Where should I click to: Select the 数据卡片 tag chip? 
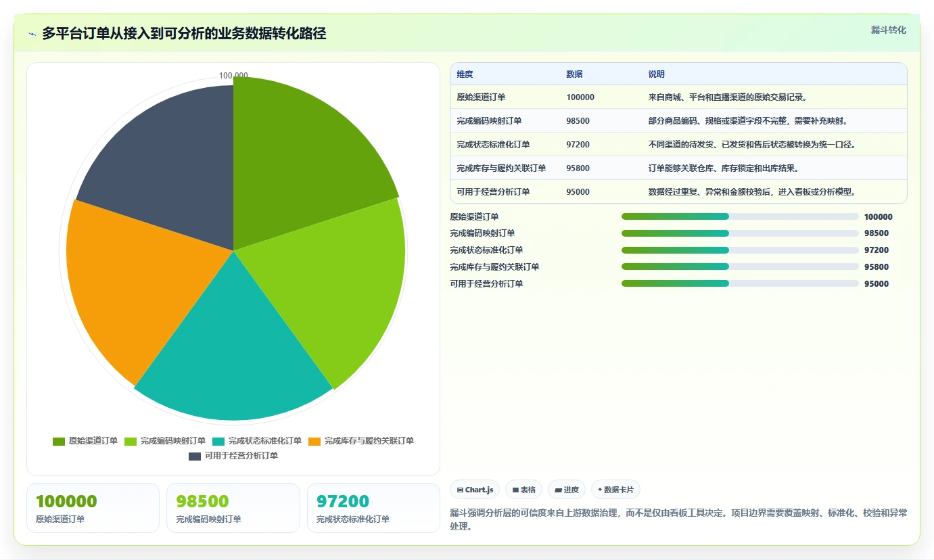click(x=615, y=490)
